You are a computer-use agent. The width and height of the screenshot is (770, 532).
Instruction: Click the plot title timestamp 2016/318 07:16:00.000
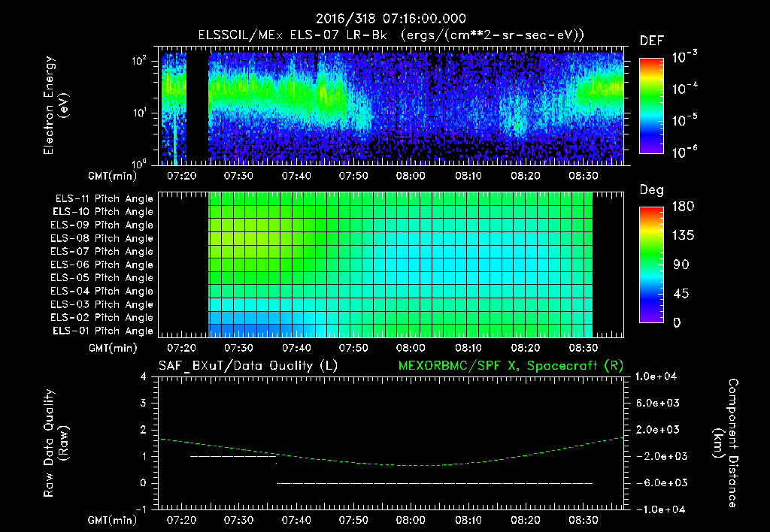coord(390,19)
